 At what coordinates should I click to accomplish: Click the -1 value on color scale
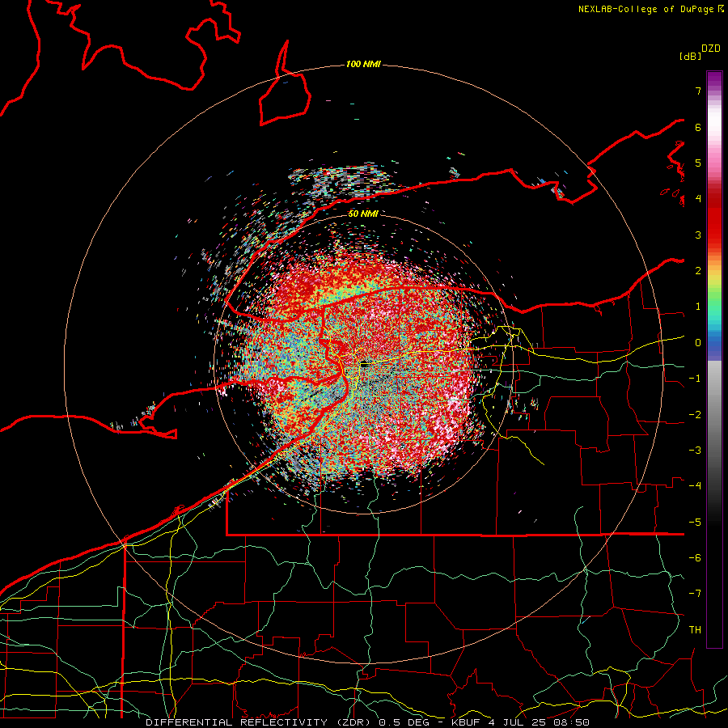pos(695,379)
